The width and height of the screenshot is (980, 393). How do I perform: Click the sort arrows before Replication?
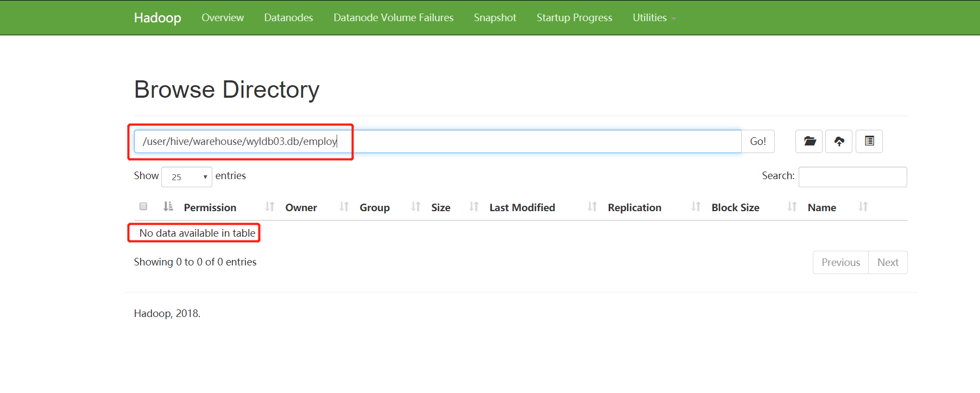[x=592, y=206]
